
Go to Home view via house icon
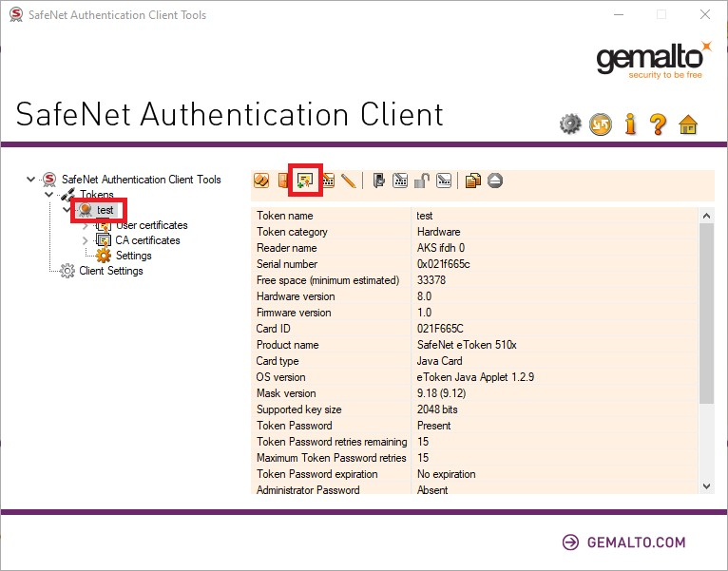[688, 124]
